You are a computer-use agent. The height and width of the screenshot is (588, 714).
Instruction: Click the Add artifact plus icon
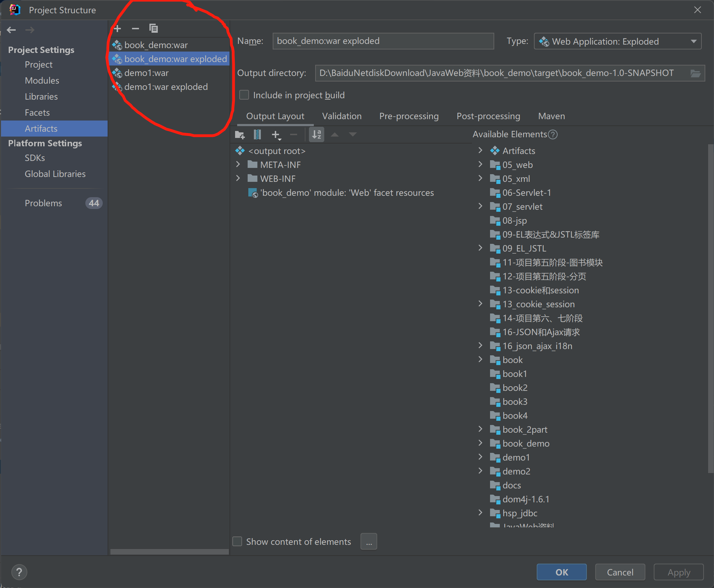pyautogui.click(x=117, y=28)
